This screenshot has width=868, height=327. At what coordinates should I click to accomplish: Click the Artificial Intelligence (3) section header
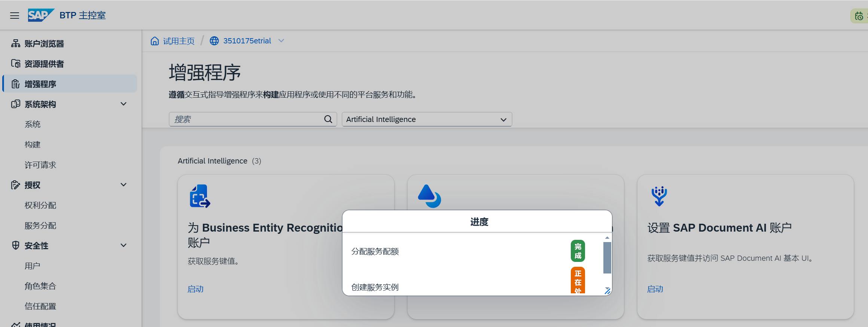tap(219, 161)
